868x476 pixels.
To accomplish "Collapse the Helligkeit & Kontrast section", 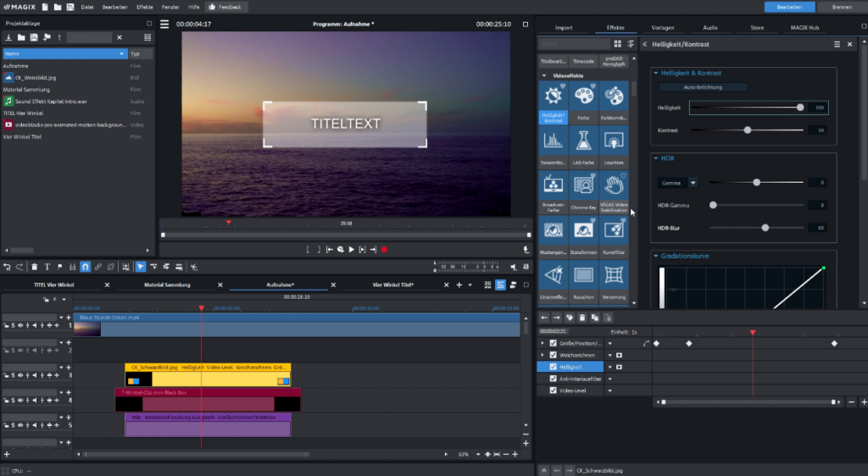I will click(x=655, y=73).
